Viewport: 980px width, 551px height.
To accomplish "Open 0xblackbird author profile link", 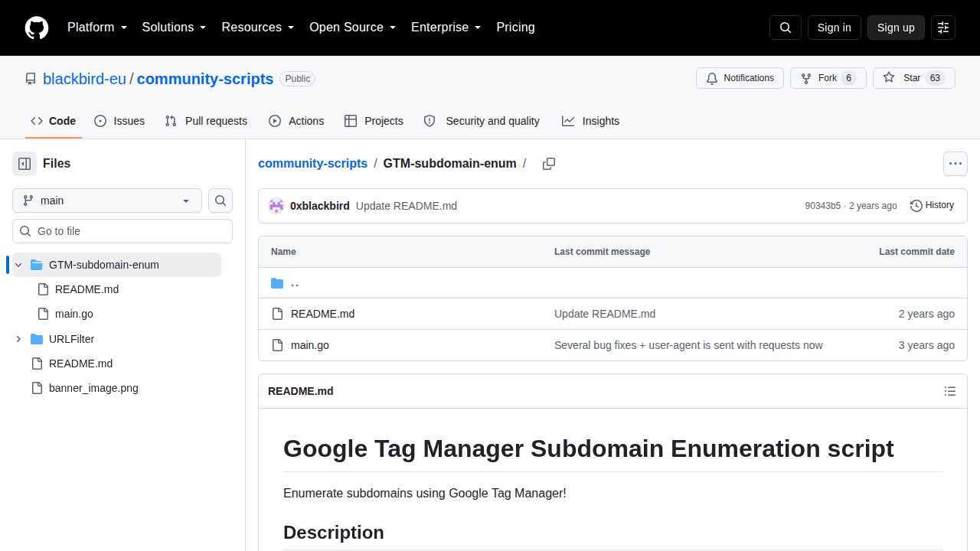I will point(320,206).
